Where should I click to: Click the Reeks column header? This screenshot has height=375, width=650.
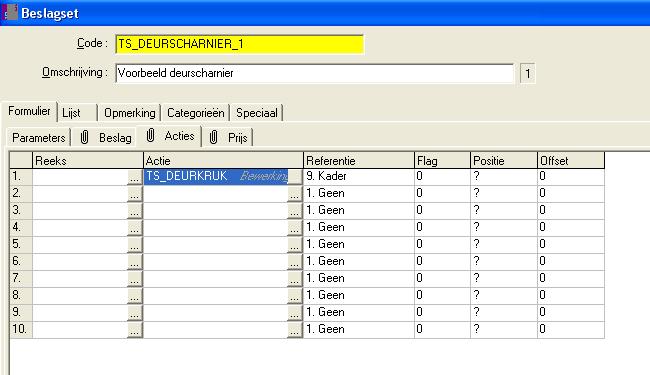[x=87, y=160]
